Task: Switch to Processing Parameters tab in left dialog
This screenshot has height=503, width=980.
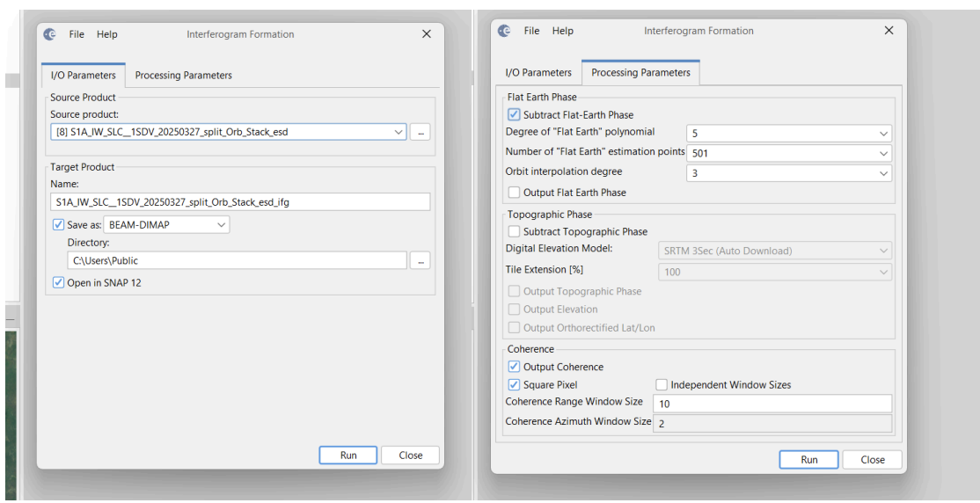Action: (184, 75)
